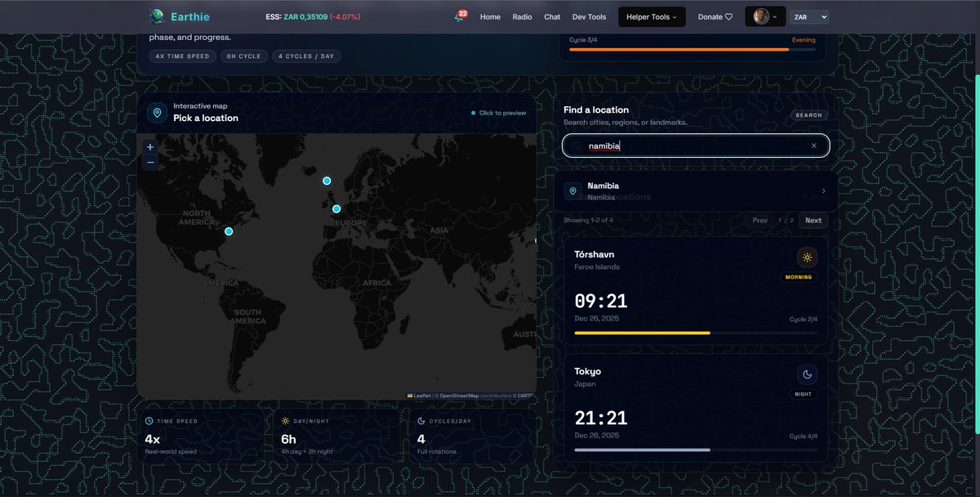This screenshot has width=980, height=497.
Task: Click the moon icon next to CYCLES/DAY
Action: point(421,421)
